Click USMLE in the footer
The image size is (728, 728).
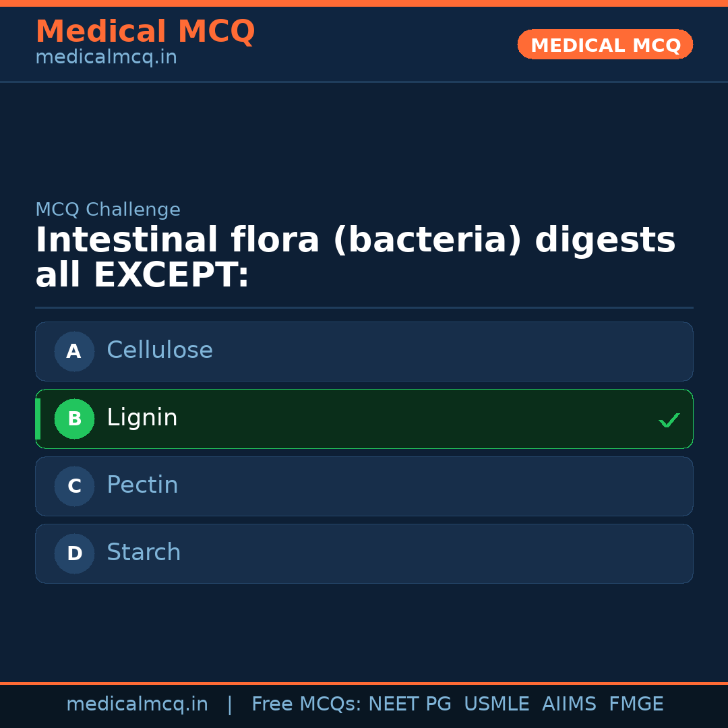coord(496,704)
